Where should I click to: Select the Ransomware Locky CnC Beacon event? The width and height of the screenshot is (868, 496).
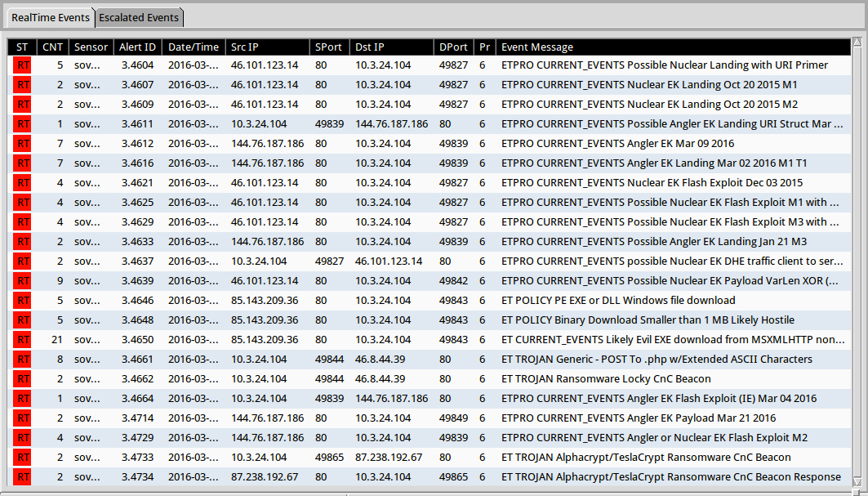pos(605,379)
